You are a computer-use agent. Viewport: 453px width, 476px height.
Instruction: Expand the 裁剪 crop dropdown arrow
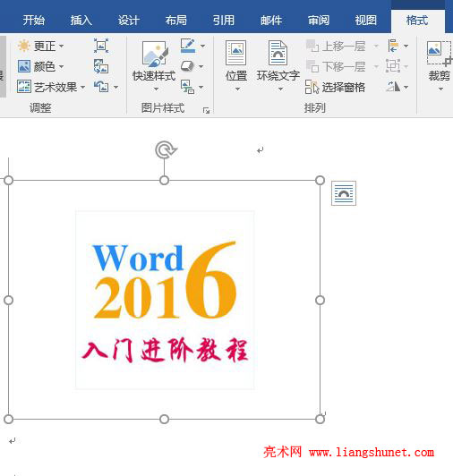tap(440, 89)
